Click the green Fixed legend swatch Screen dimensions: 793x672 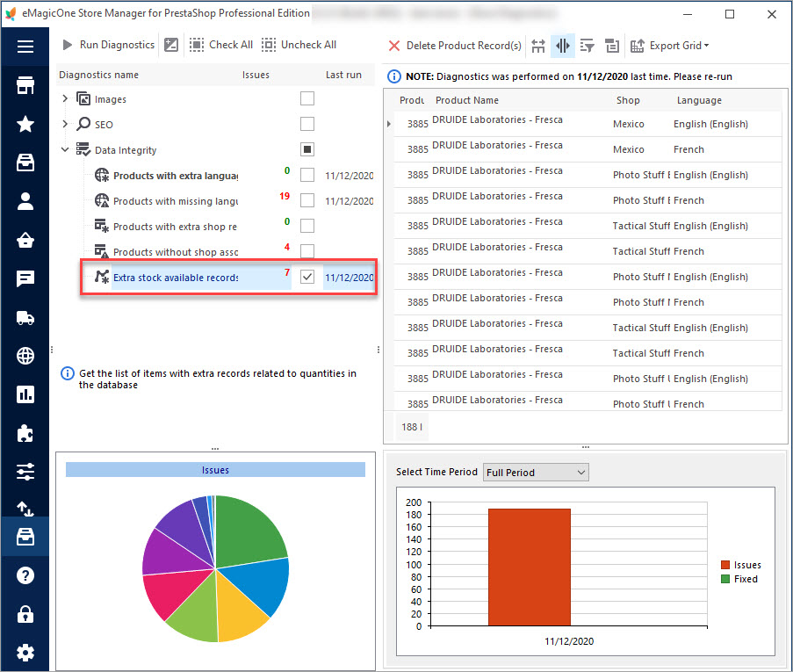(x=725, y=579)
